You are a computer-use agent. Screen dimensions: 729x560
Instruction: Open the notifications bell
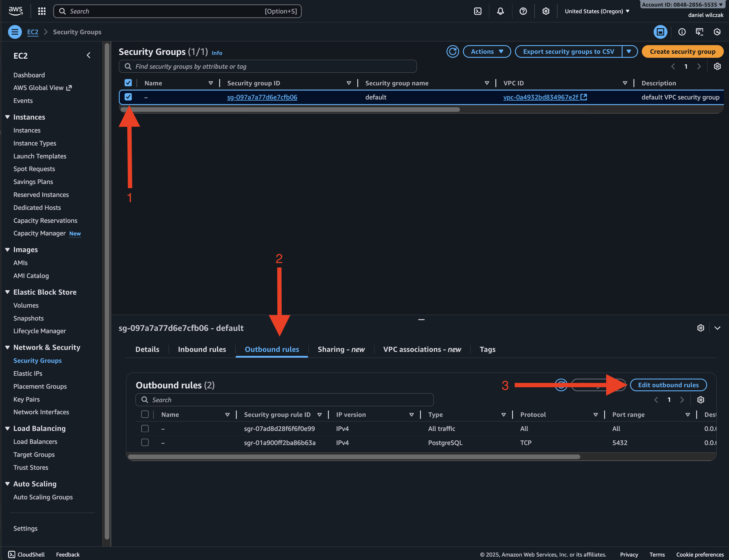click(500, 11)
